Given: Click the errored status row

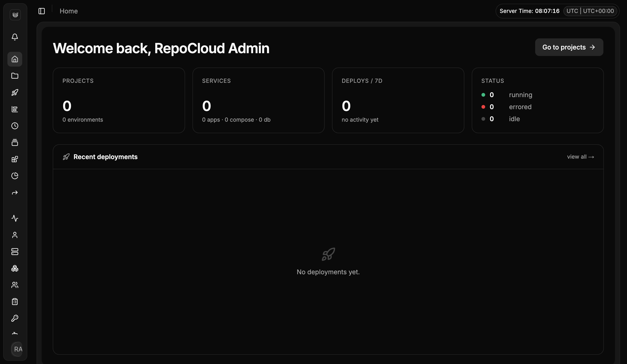Looking at the screenshot, I should (x=506, y=107).
